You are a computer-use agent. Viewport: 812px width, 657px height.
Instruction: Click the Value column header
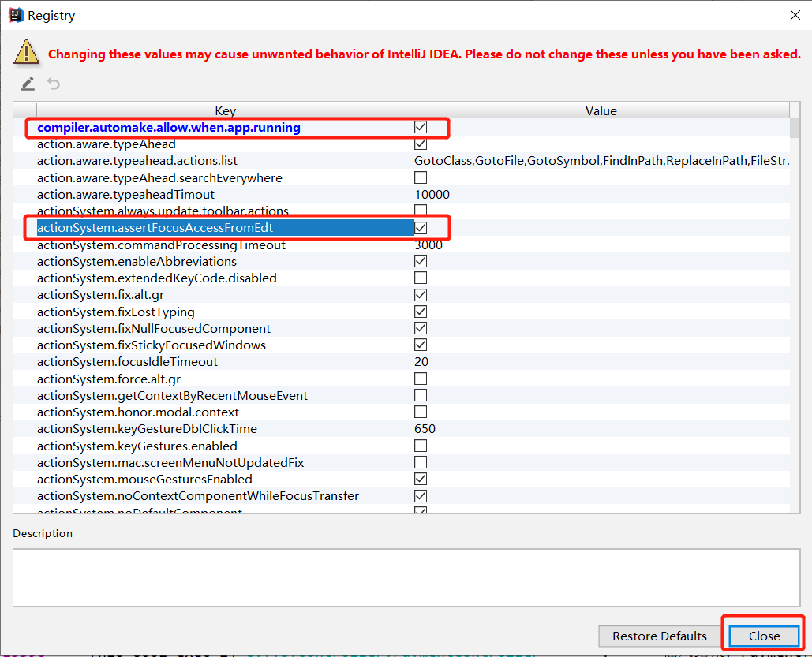coord(601,110)
